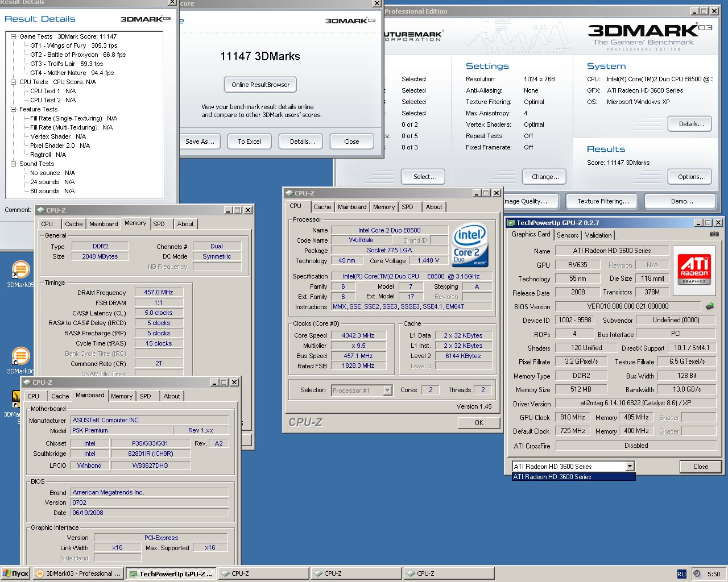Click the CPU-Z Mainboard window title icon

[27, 383]
